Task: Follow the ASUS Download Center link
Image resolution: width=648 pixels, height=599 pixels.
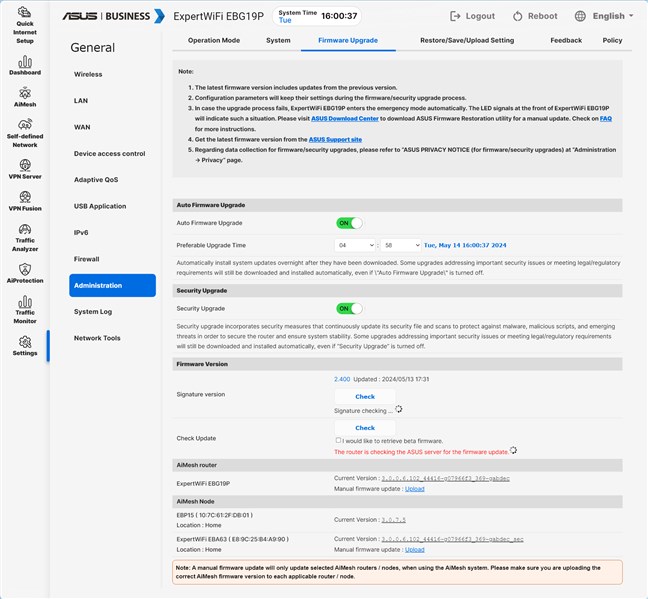Action: pyautogui.click(x=345, y=119)
